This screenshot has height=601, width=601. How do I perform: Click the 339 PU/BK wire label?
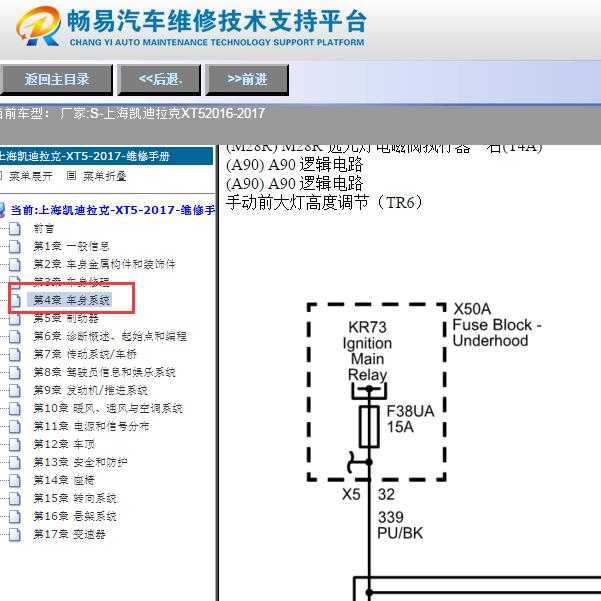[x=400, y=525]
